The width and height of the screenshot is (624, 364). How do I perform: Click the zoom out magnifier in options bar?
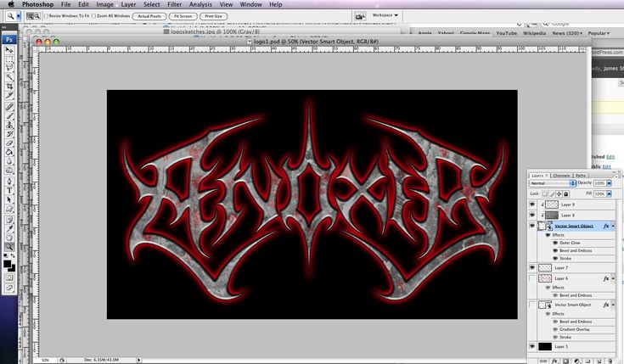pyautogui.click(x=37, y=15)
